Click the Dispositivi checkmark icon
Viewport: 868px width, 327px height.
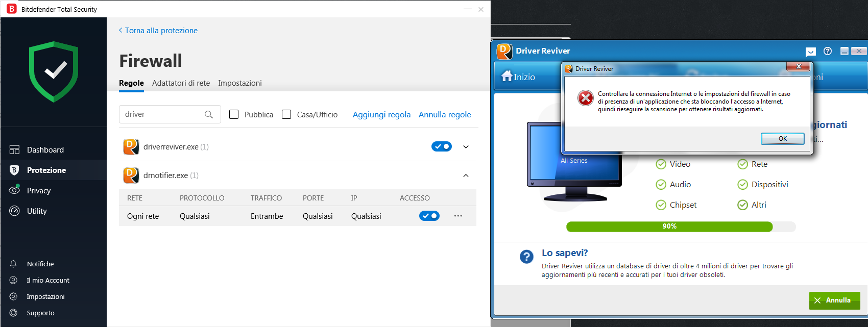[742, 185]
